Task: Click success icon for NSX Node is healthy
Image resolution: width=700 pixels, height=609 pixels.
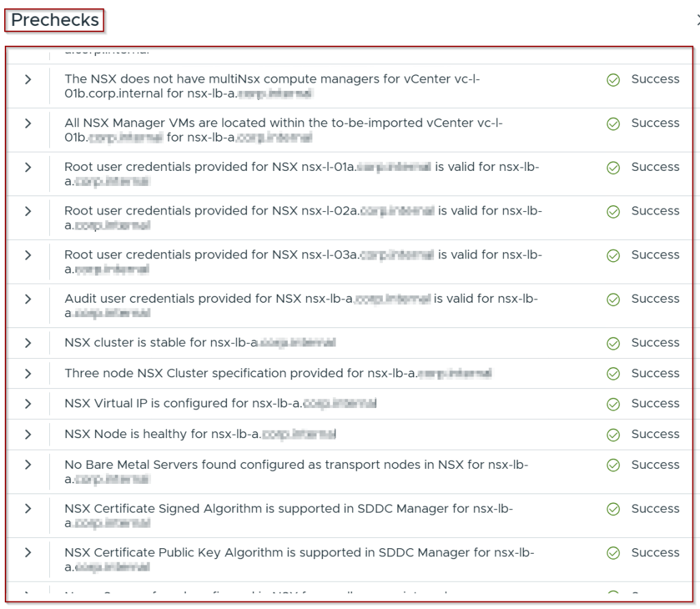Action: tap(613, 435)
